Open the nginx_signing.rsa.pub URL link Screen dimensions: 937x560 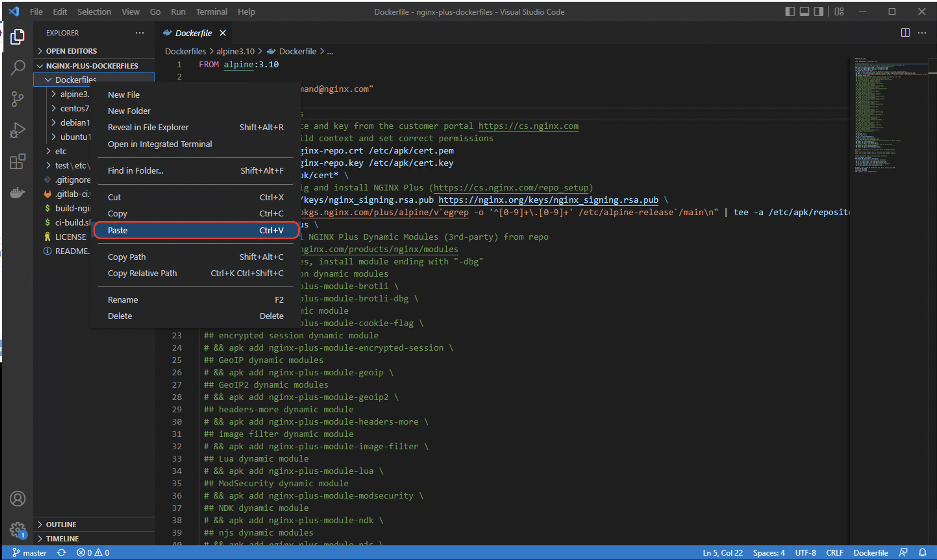point(549,200)
